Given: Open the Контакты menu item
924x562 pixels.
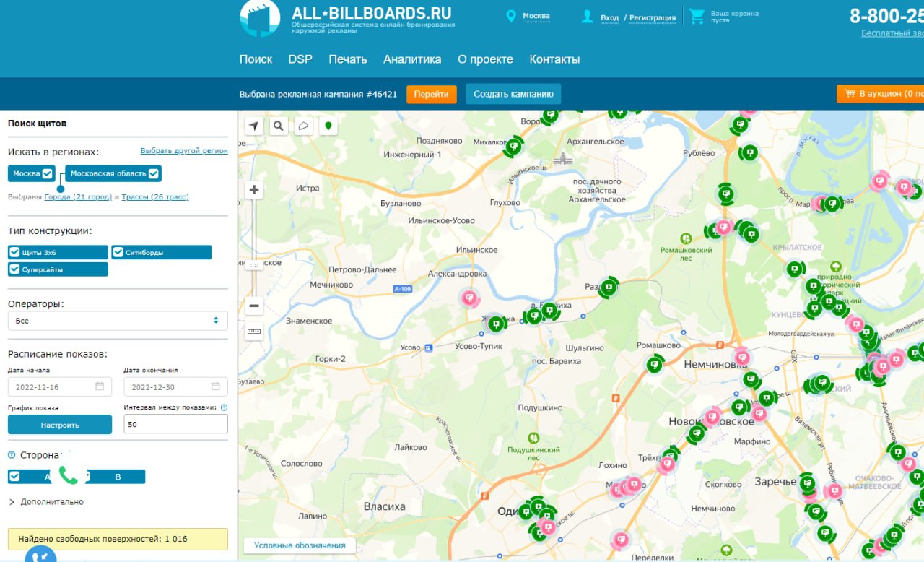Looking at the screenshot, I should point(554,59).
